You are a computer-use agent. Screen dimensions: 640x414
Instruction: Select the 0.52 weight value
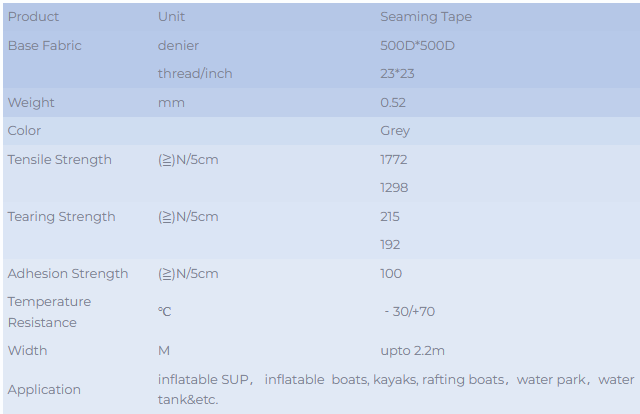(393, 103)
